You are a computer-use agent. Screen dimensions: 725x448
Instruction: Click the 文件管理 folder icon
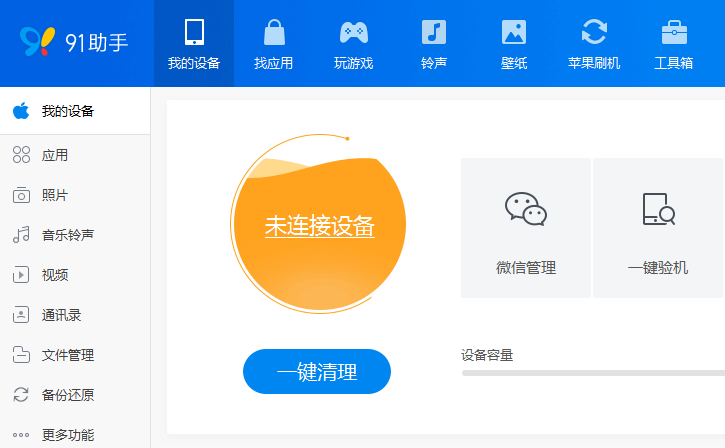[21, 355]
